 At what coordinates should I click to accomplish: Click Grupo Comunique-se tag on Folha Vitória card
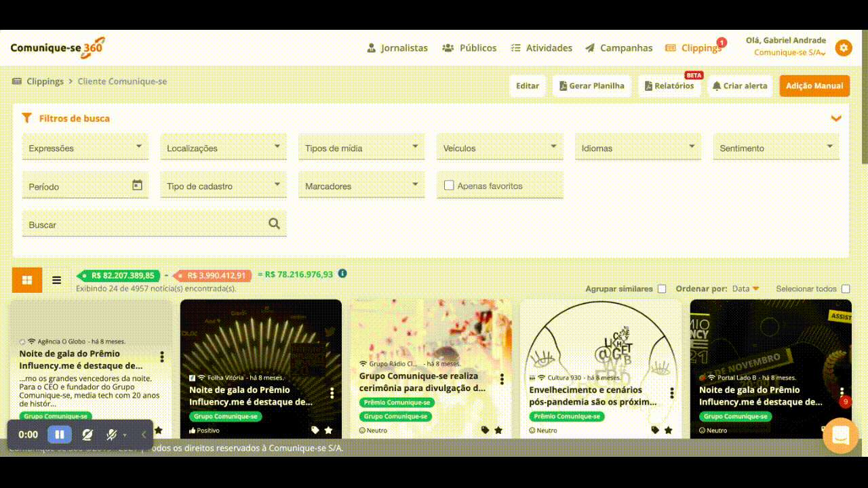coord(226,416)
